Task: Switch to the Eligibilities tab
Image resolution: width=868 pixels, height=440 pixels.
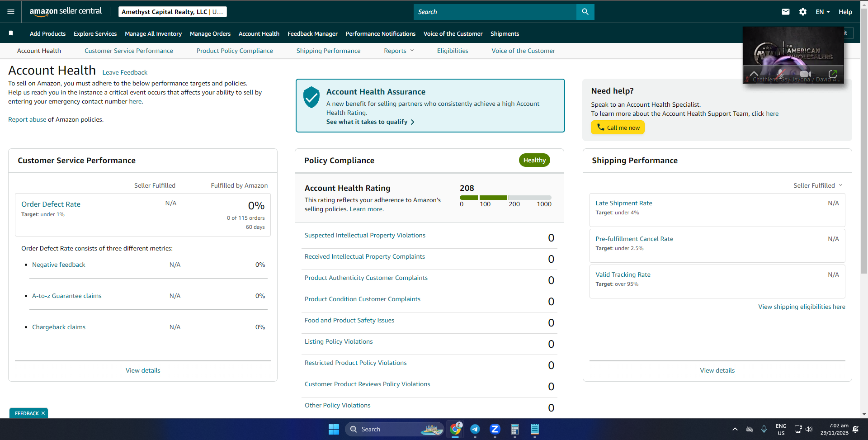Action: (x=453, y=51)
